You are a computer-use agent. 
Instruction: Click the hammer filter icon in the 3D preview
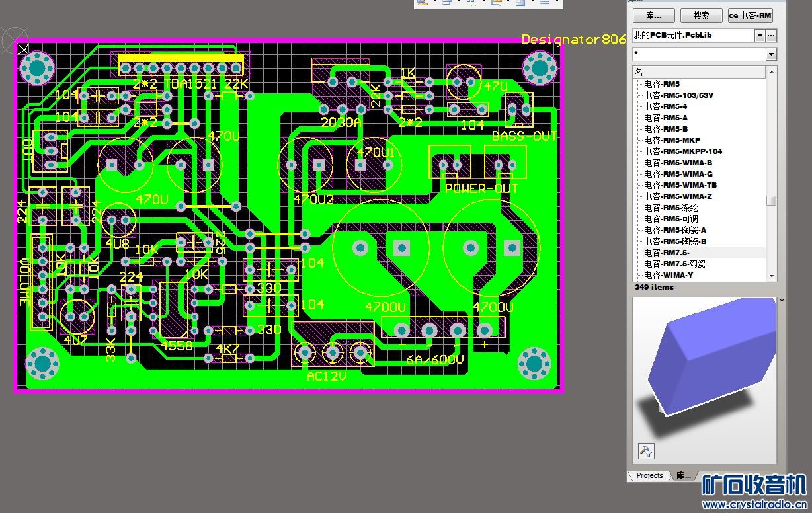[x=645, y=451]
